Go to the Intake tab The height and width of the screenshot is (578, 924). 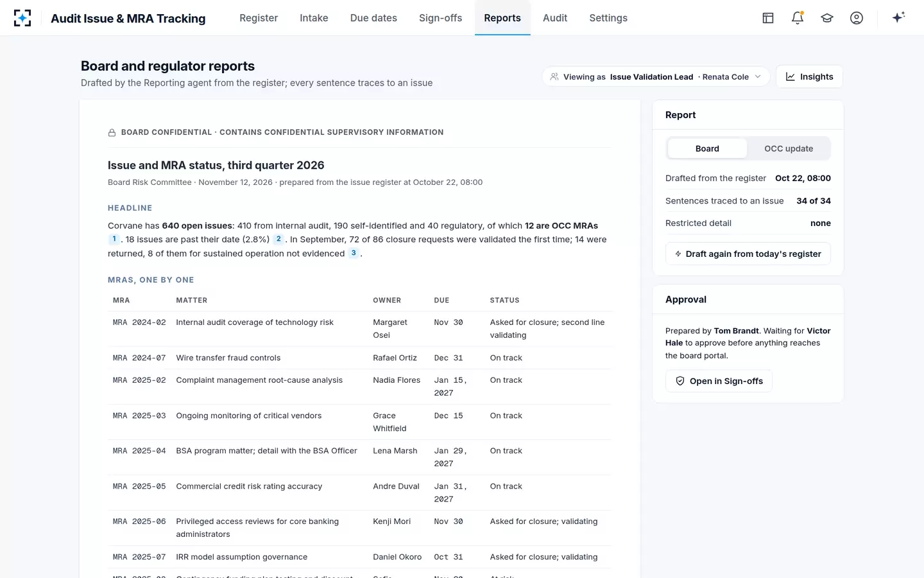coord(314,18)
